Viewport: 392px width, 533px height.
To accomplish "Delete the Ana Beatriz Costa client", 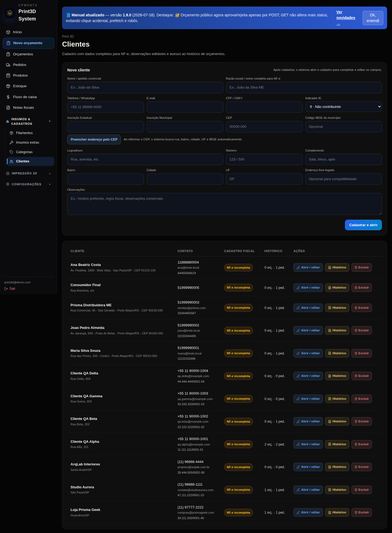I will point(362,268).
